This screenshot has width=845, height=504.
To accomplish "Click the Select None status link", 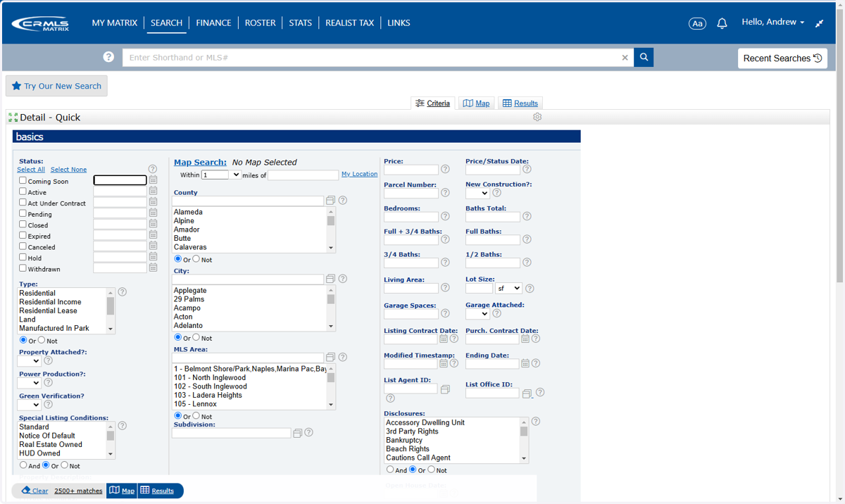I will coord(68,170).
